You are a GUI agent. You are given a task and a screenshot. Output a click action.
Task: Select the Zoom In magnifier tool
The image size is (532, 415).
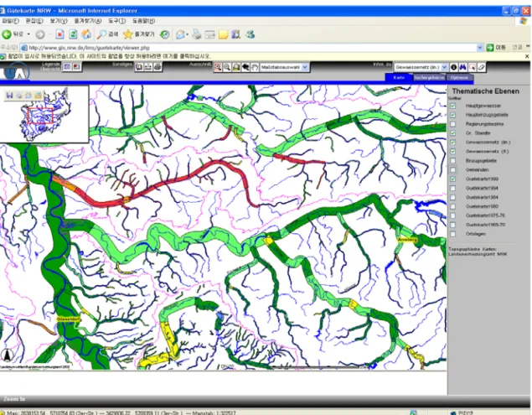(218, 67)
